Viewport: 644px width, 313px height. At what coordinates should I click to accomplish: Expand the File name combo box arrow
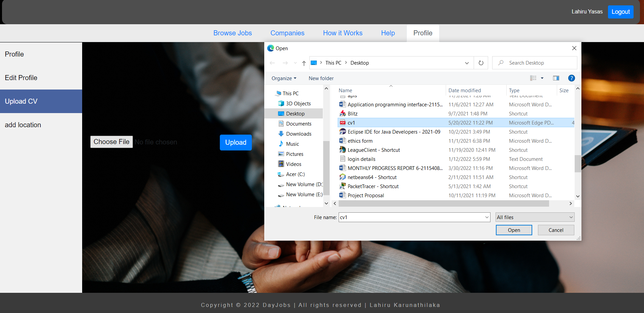(x=487, y=217)
